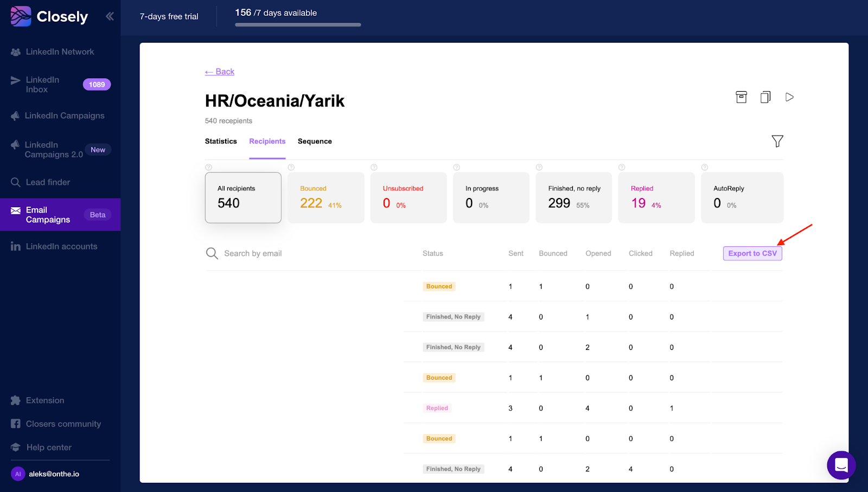This screenshot has height=492, width=868.
Task: Open account menu aleks@onthe.io
Action: 54,474
